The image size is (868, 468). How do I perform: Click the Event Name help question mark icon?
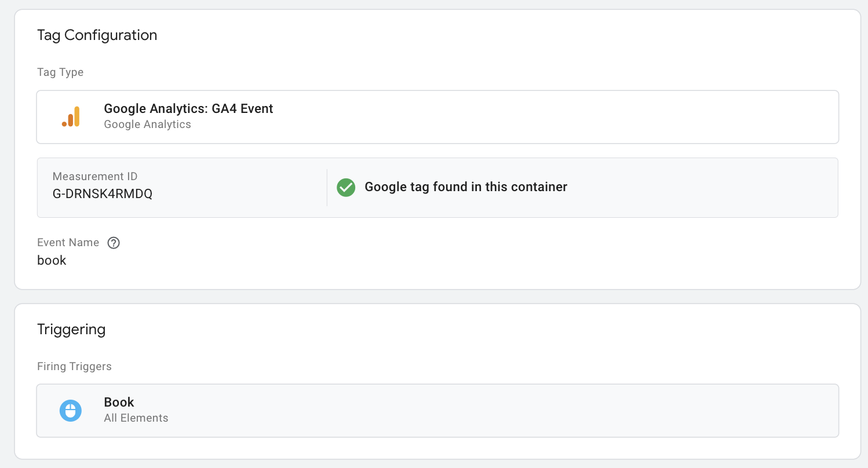pyautogui.click(x=114, y=243)
